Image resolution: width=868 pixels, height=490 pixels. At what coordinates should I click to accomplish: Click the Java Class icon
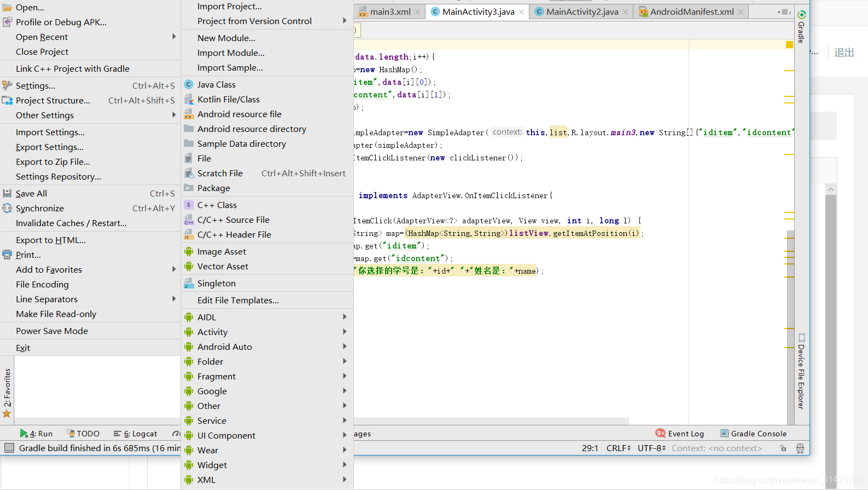click(189, 84)
